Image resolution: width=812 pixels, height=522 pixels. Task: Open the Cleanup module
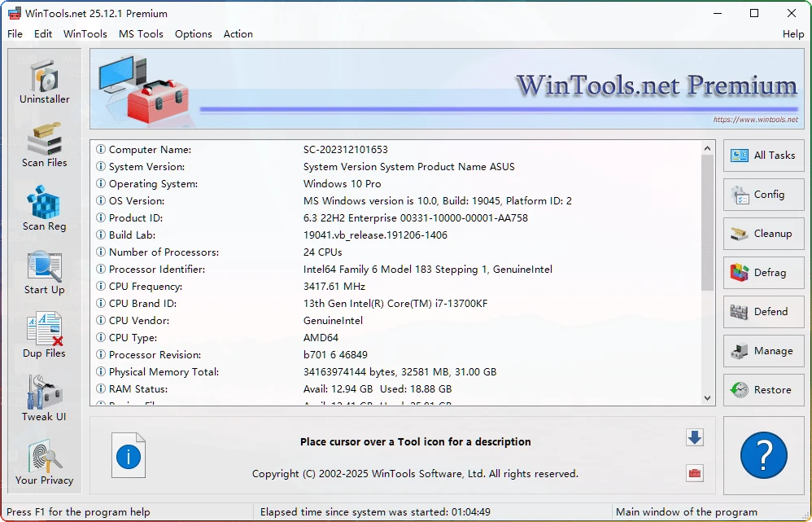[x=763, y=234]
